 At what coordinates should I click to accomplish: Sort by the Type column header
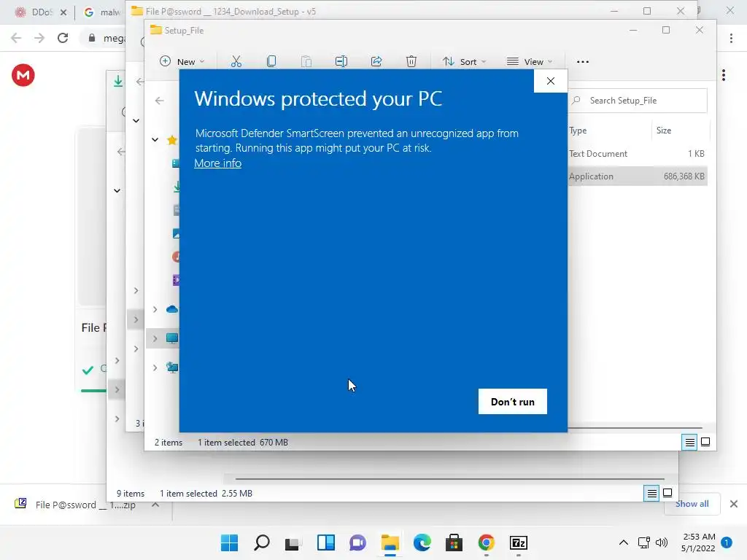578,131
